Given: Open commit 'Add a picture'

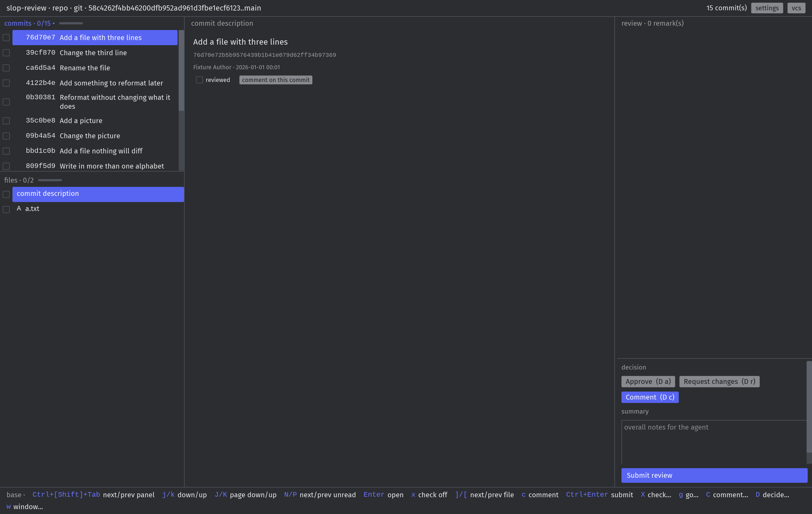Looking at the screenshot, I should [95, 121].
